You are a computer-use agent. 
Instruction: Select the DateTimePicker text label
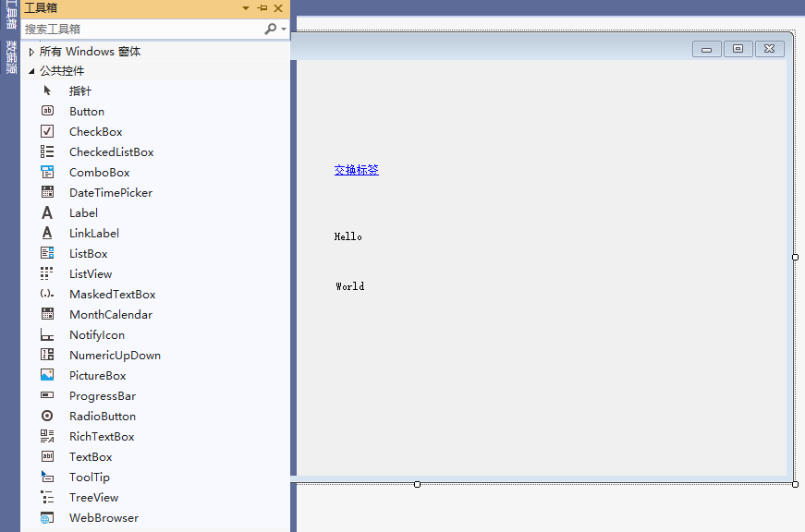[111, 193]
